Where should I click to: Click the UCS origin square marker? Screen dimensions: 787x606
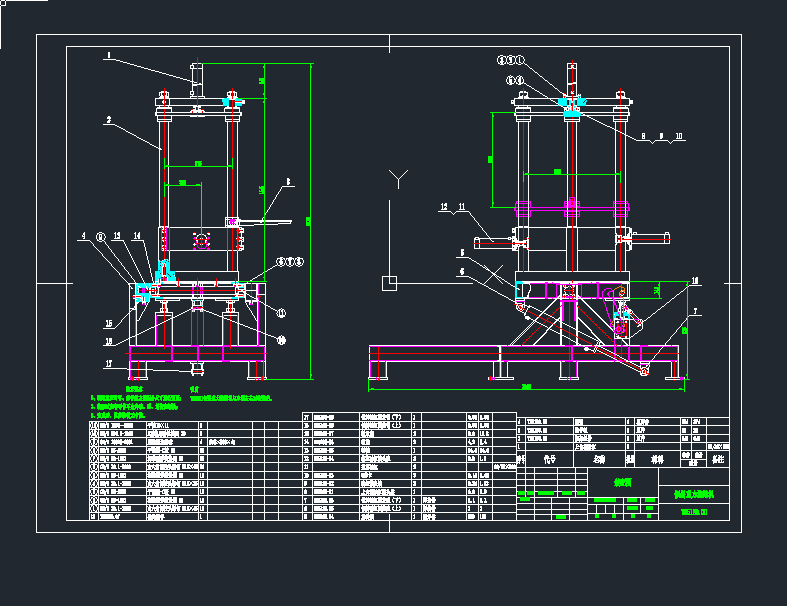[388, 281]
